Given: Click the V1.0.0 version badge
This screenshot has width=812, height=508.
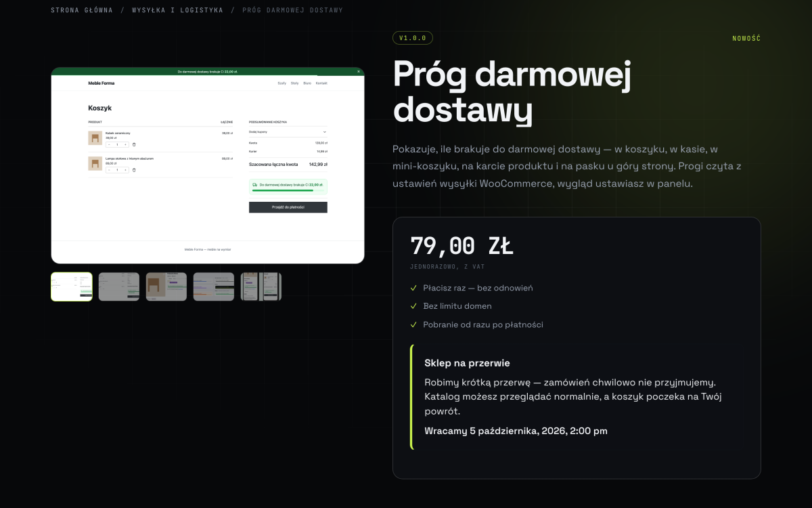Looking at the screenshot, I should 413,38.
